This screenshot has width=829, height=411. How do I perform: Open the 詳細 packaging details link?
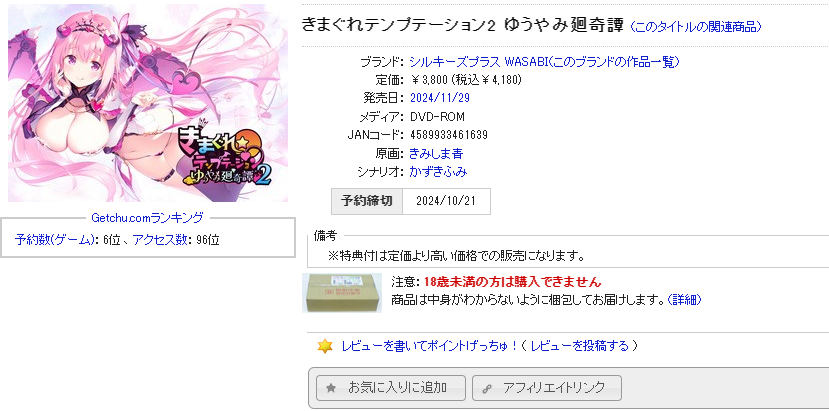[684, 300]
